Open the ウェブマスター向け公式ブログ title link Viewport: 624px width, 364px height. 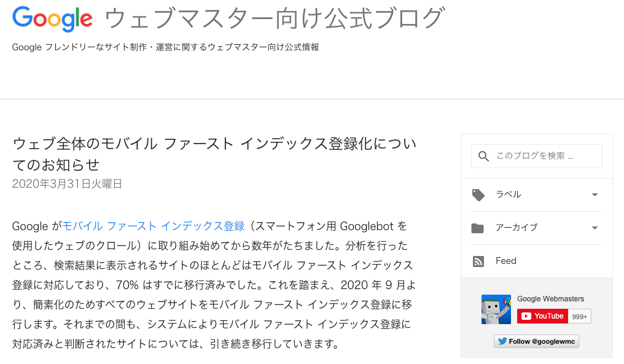(274, 19)
